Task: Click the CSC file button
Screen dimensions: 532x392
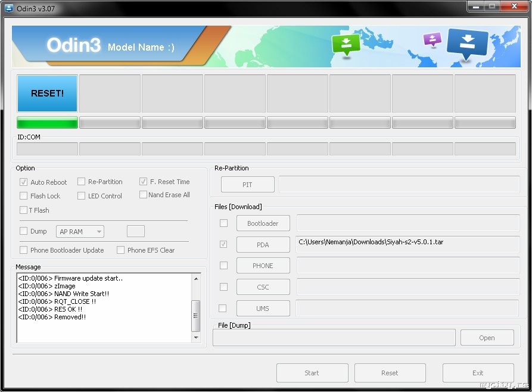Action: 263,287
